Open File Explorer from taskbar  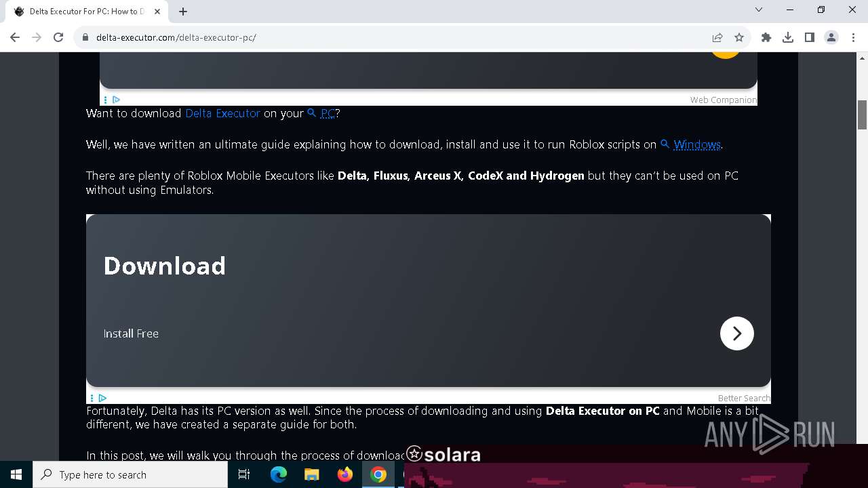[311, 474]
